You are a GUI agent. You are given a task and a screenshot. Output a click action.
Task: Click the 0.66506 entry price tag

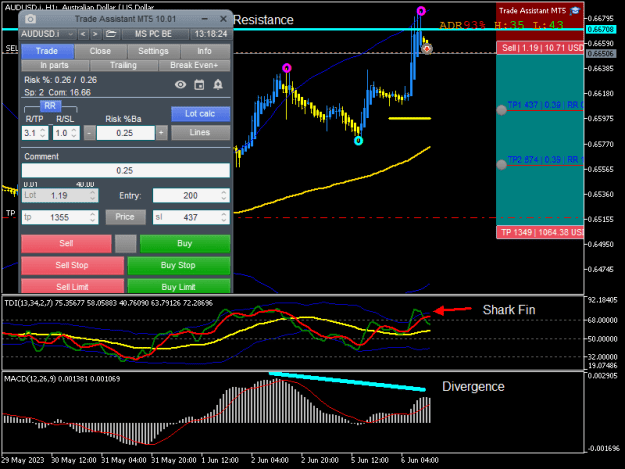pyautogui.click(x=601, y=53)
